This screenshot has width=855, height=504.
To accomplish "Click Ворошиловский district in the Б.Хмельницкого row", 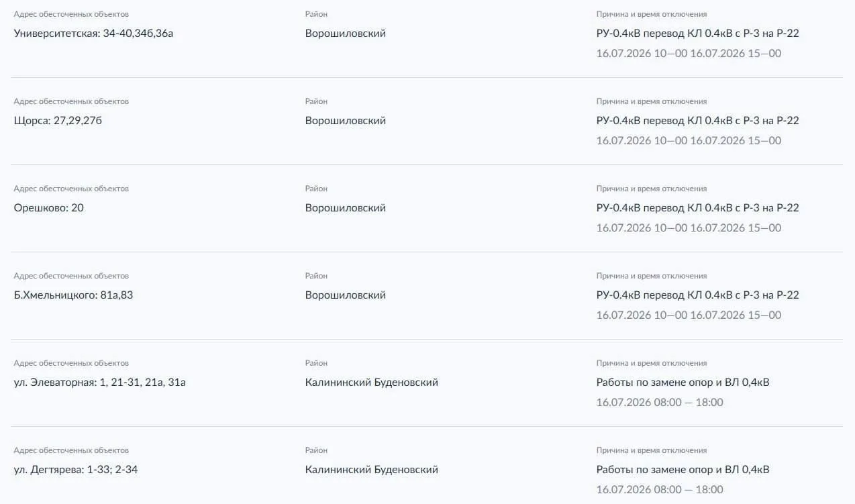I will [346, 295].
